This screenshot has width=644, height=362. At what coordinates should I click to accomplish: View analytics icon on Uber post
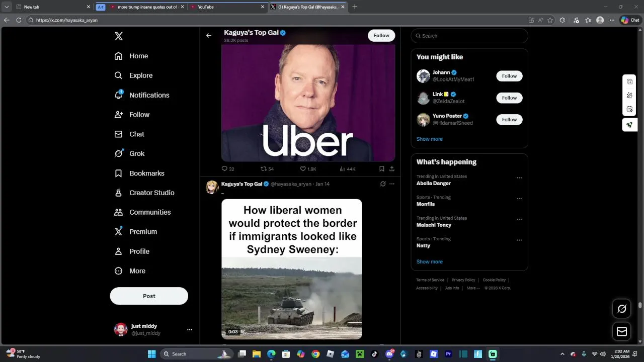click(x=342, y=169)
